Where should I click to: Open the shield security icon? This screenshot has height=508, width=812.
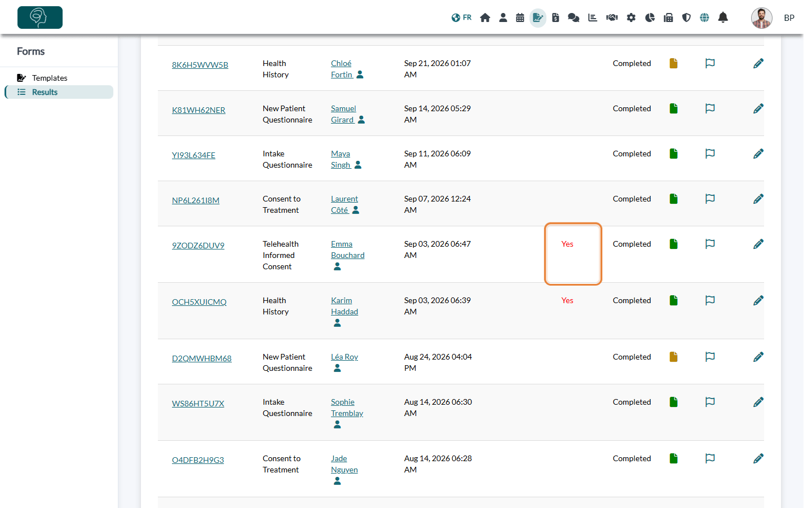(686, 17)
